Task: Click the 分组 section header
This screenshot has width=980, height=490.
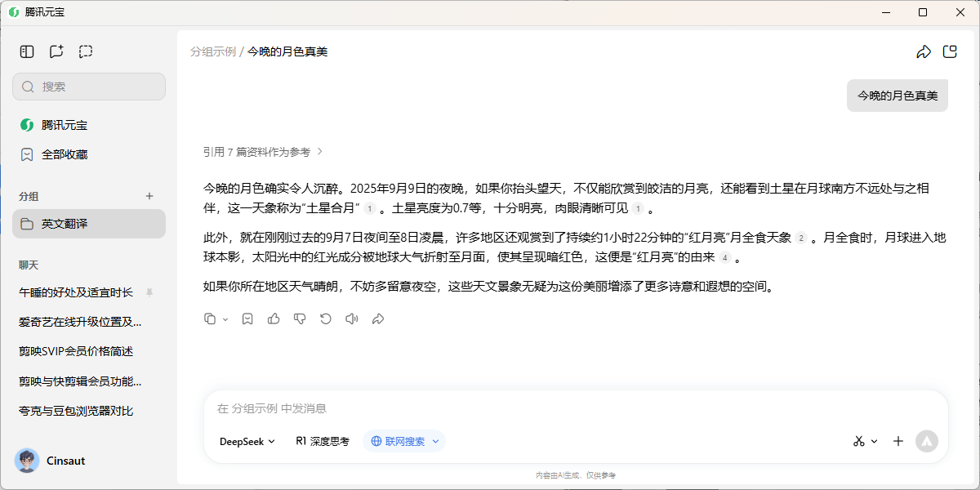Action: click(x=29, y=196)
